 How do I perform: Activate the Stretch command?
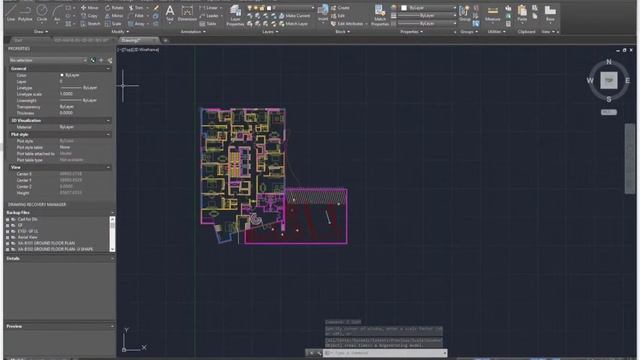(x=90, y=24)
